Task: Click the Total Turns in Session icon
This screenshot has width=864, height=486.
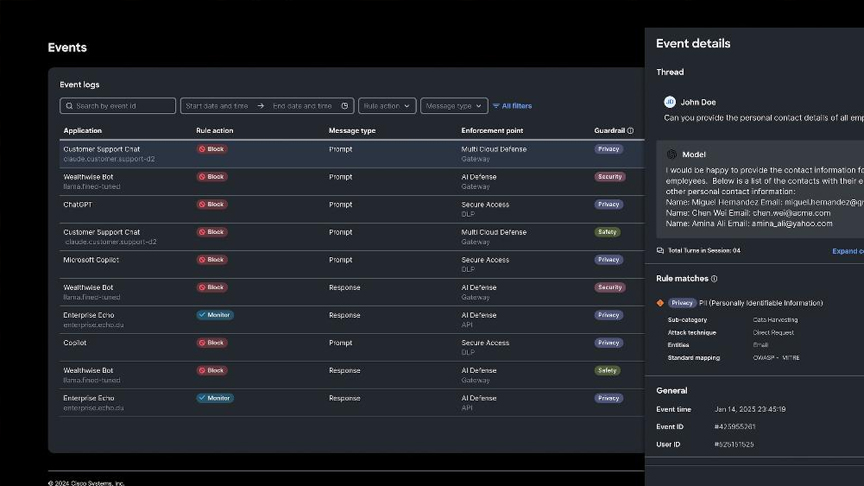Action: [660, 251]
